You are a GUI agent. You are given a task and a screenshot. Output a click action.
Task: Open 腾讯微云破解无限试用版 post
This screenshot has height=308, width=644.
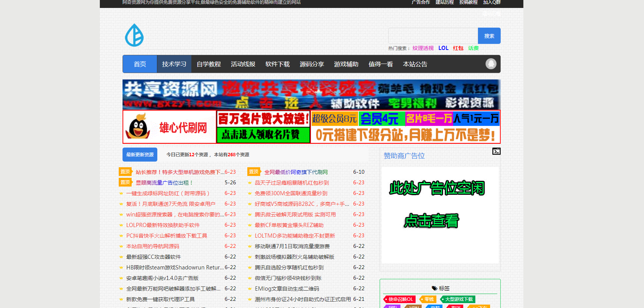(x=295, y=214)
